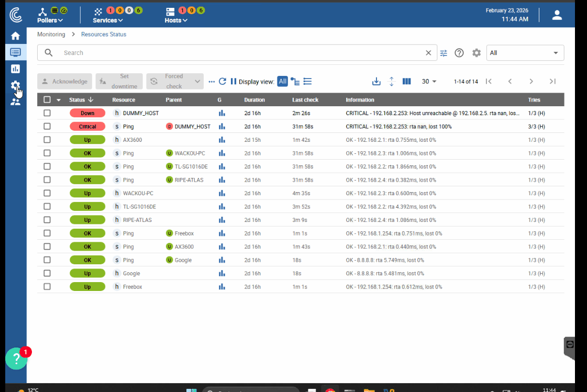Expand the Forced check arrow
This screenshot has width=587, height=392.
coord(197,81)
